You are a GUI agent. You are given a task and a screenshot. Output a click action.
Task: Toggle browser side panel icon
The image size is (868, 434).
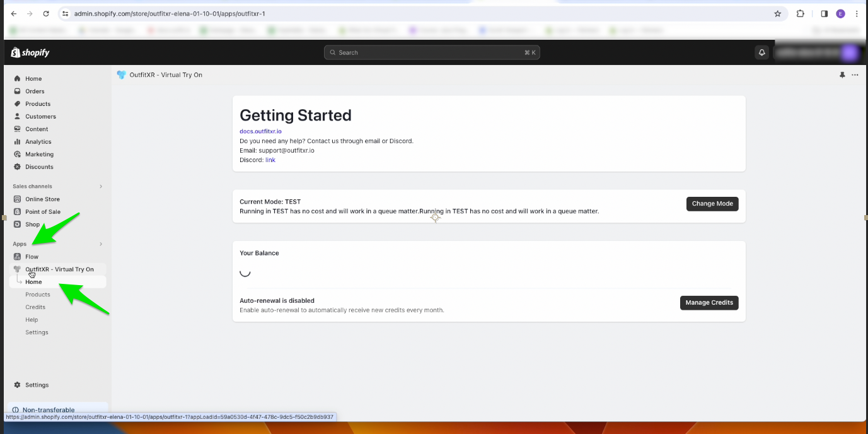(824, 13)
